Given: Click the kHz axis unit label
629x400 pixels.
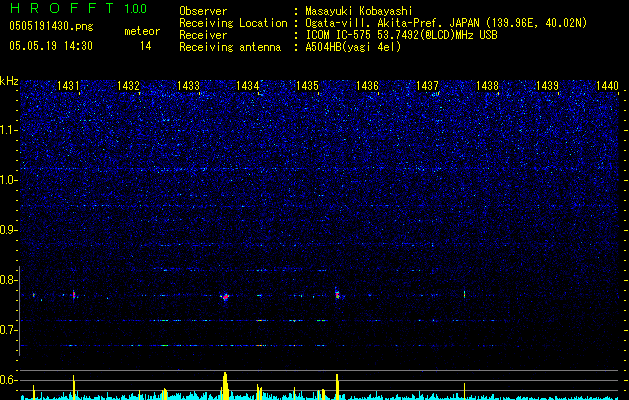Looking at the screenshot, I should (x=9, y=81).
